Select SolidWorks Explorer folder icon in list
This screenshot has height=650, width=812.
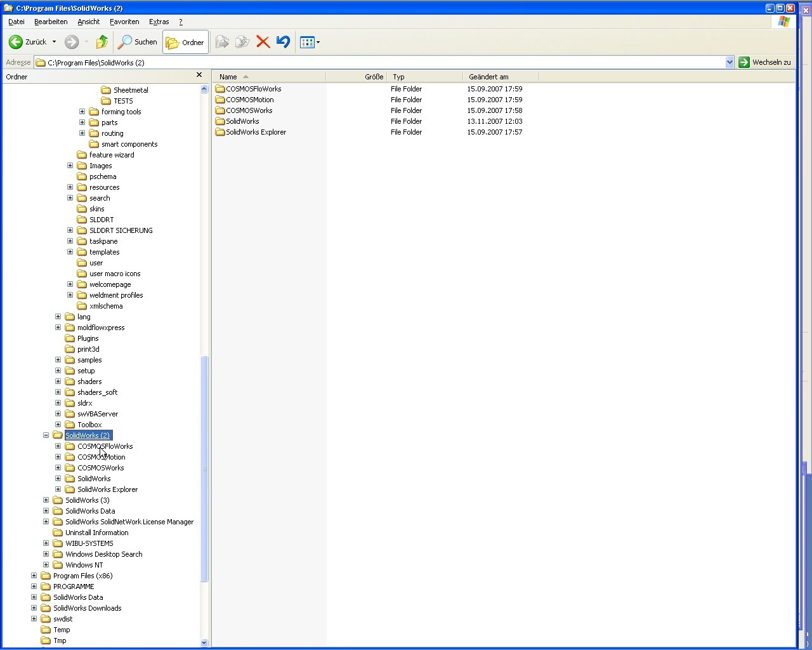[220, 132]
